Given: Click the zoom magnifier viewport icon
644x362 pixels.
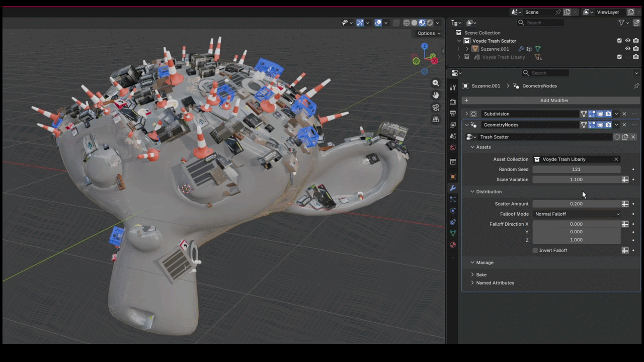Looking at the screenshot, I should tap(436, 83).
